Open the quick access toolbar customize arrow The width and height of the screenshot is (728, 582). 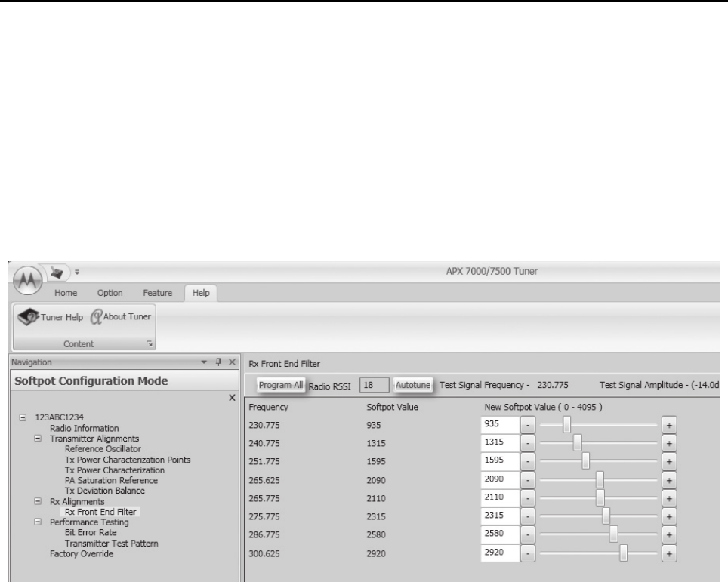click(x=77, y=272)
